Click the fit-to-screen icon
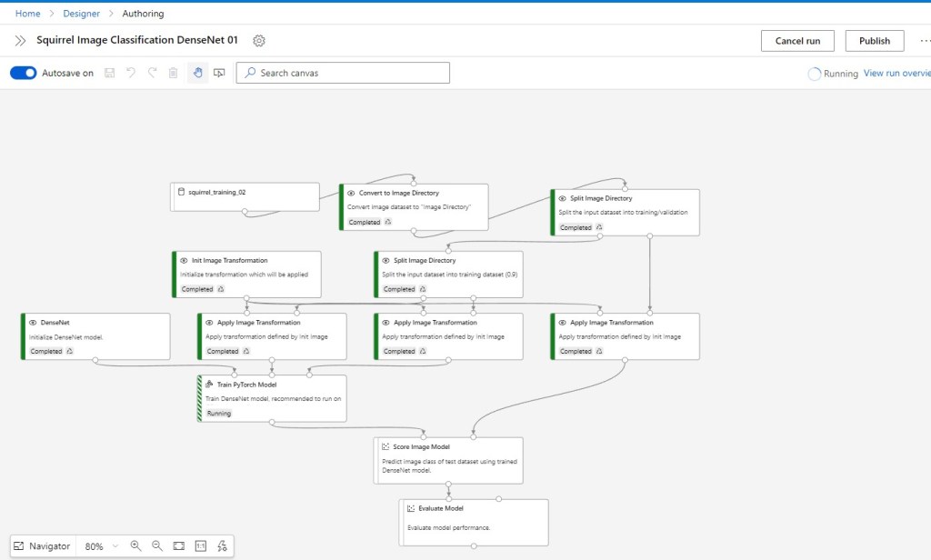The height and width of the screenshot is (560, 931). click(x=180, y=545)
